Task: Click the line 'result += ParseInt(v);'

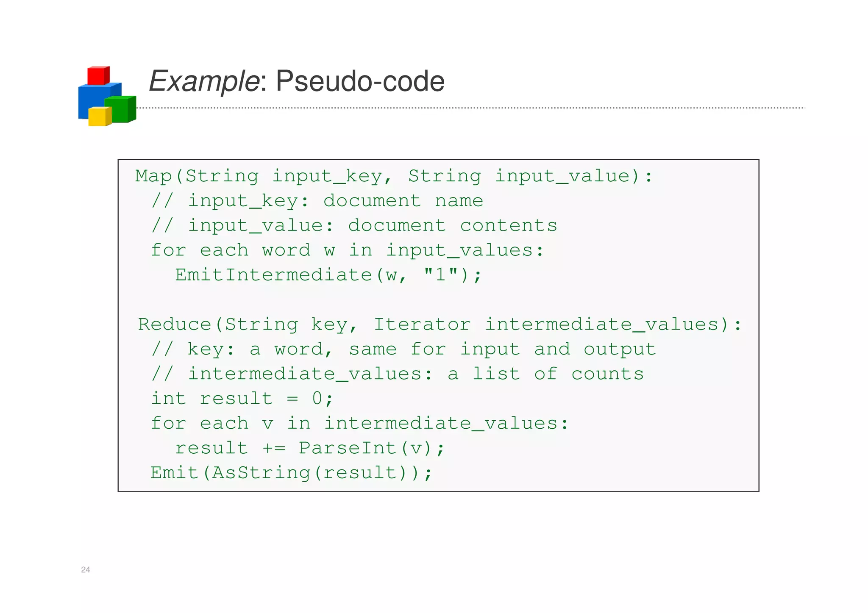Action: pyautogui.click(x=310, y=448)
